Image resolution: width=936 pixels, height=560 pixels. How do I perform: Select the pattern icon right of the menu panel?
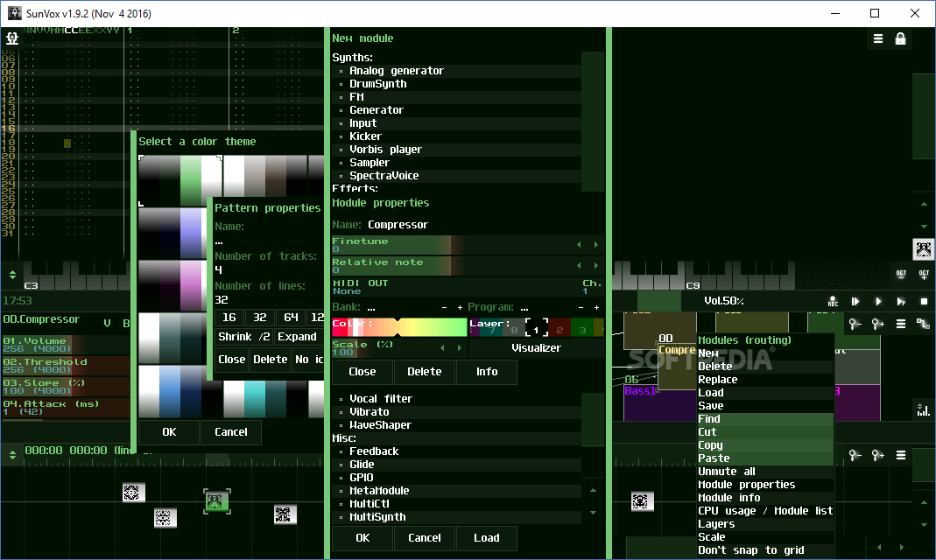[641, 501]
